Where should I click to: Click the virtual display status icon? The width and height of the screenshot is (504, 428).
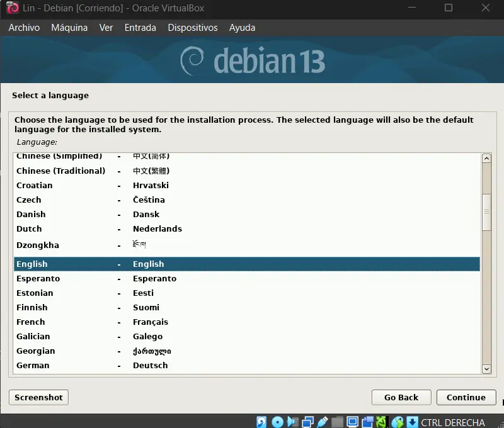tap(352, 422)
